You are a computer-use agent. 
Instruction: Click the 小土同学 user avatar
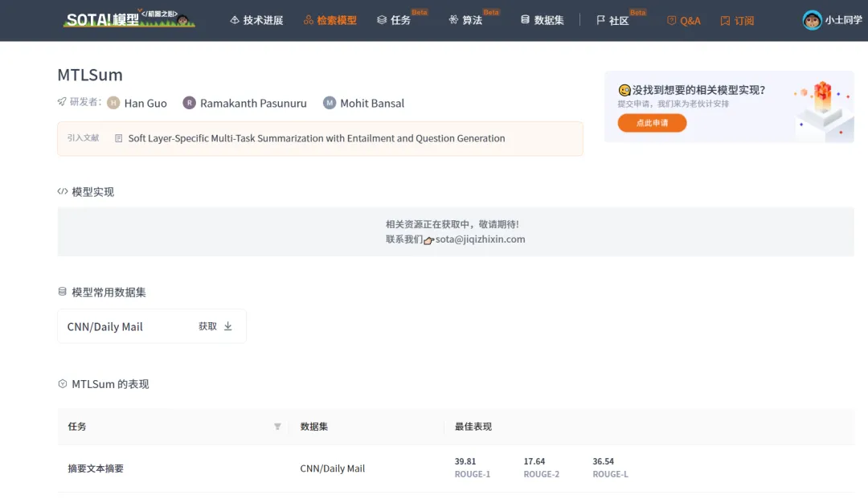pyautogui.click(x=812, y=20)
